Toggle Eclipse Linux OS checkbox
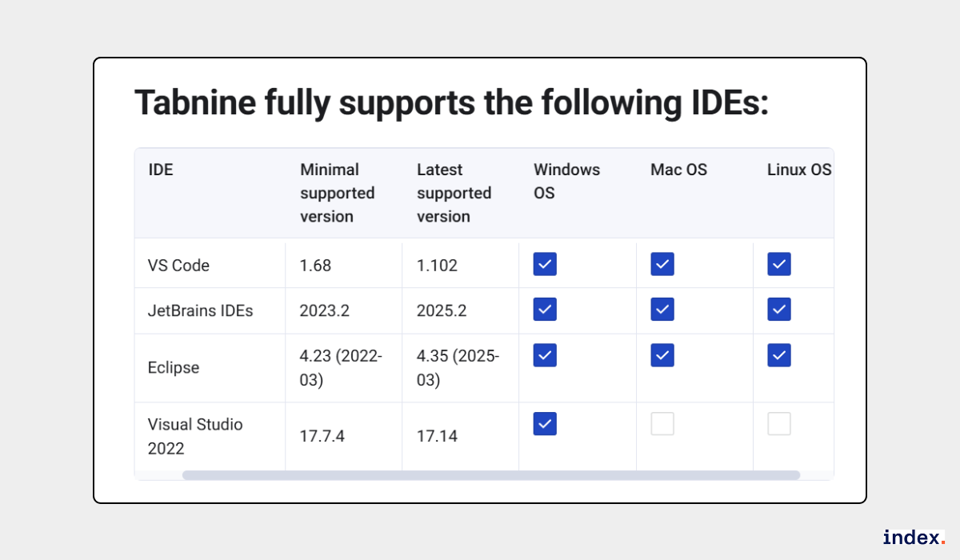Image resolution: width=960 pixels, height=560 pixels. pos(779,355)
